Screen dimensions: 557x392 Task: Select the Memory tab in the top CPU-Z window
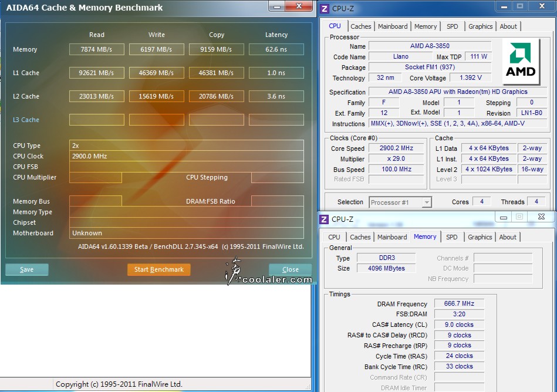click(x=425, y=26)
